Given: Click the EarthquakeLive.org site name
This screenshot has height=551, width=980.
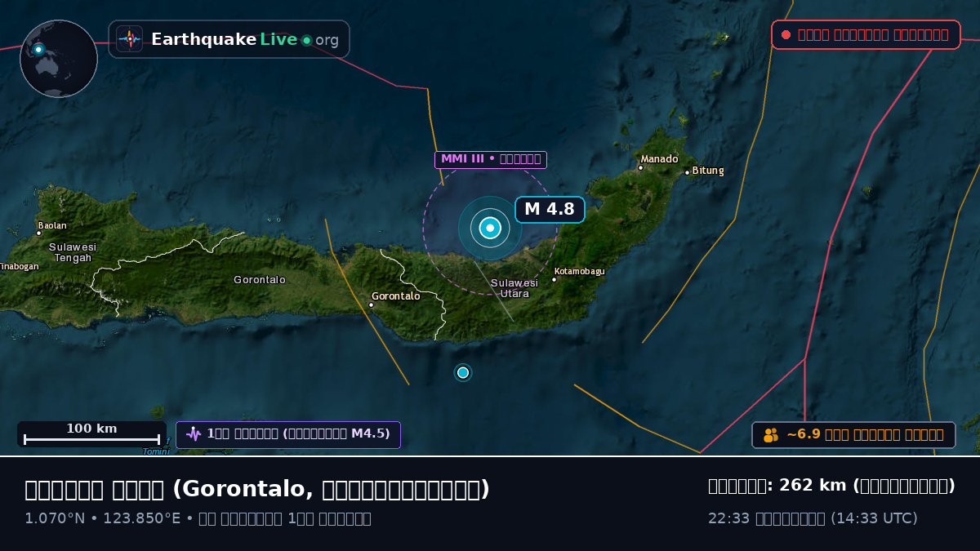Looking at the screenshot, I should (x=245, y=39).
